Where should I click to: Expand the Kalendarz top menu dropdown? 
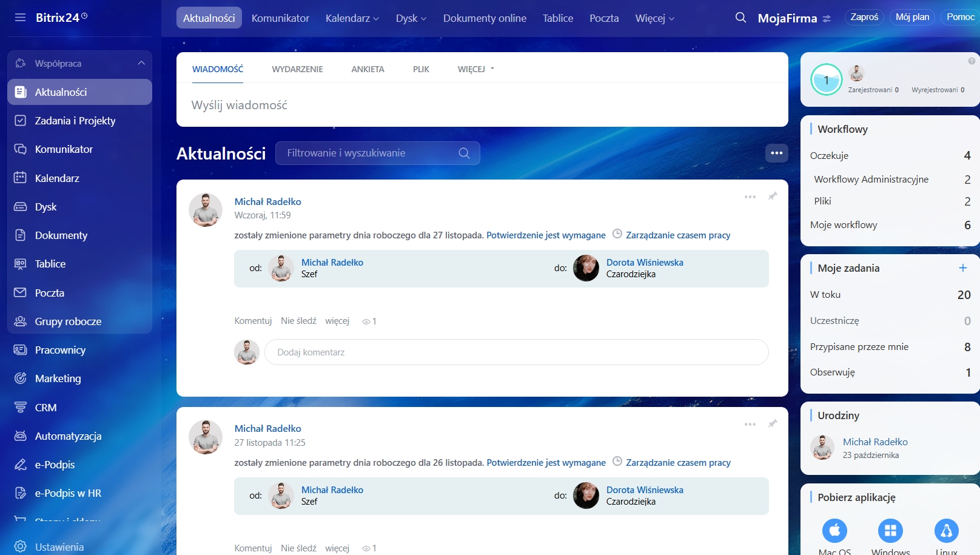point(352,18)
